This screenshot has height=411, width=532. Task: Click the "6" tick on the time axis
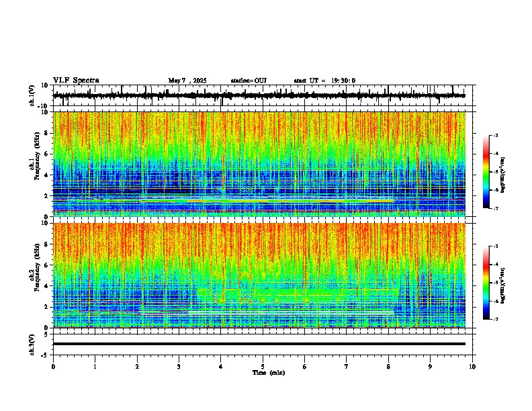(305, 367)
